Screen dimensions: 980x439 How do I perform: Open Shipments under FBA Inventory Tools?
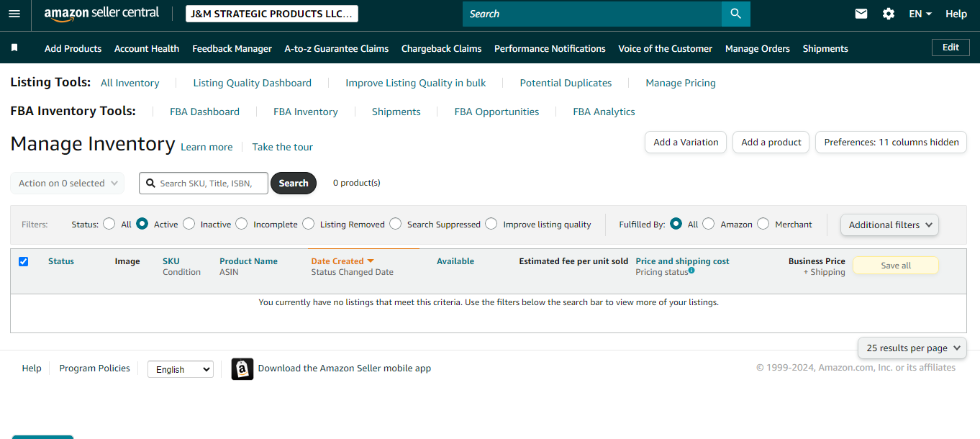tap(396, 112)
